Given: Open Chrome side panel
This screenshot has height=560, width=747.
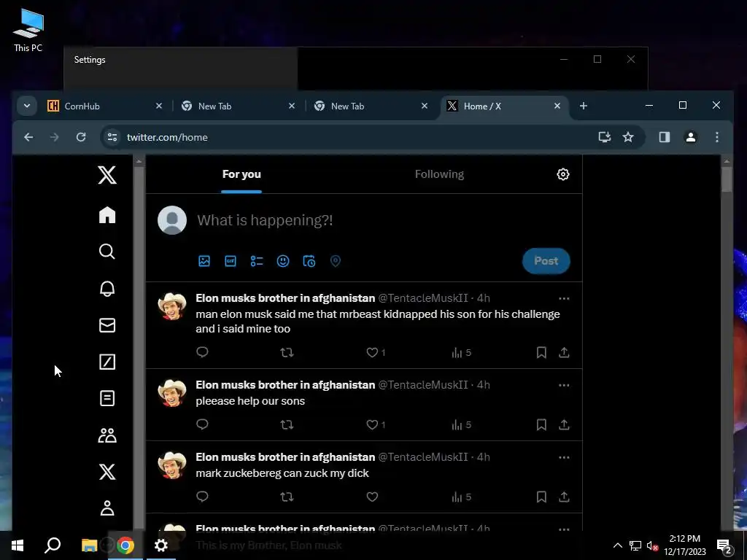Looking at the screenshot, I should coord(665,137).
